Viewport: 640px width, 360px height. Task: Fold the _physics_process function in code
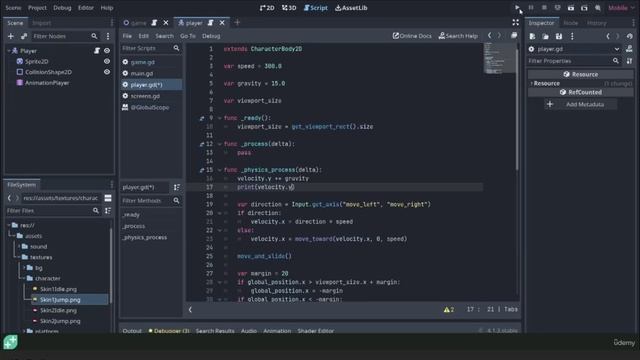(x=220, y=170)
